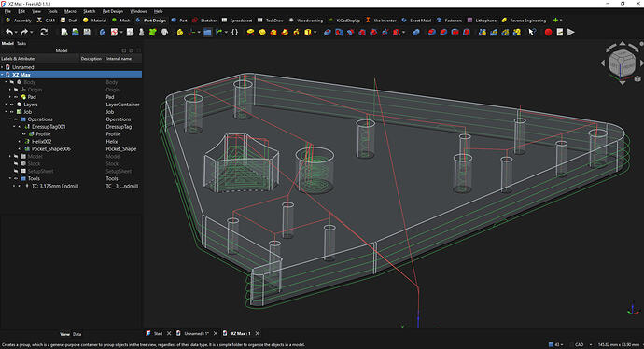Click the Fillet icon in dress-up tools

(431, 32)
